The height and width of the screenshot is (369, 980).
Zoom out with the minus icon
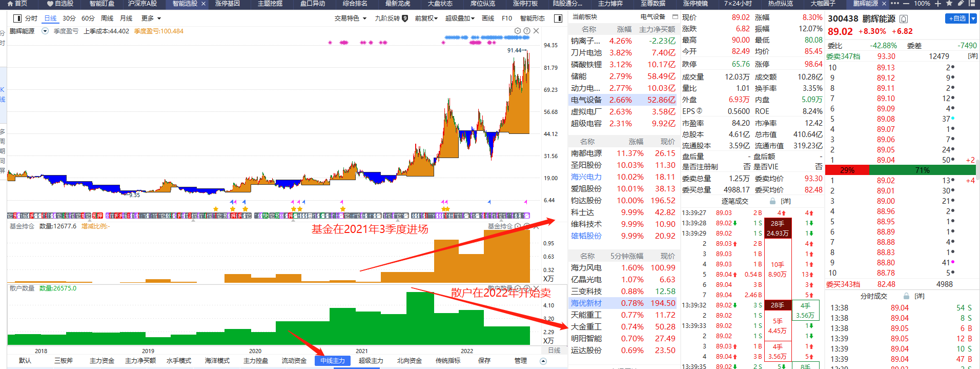[x=906, y=4]
